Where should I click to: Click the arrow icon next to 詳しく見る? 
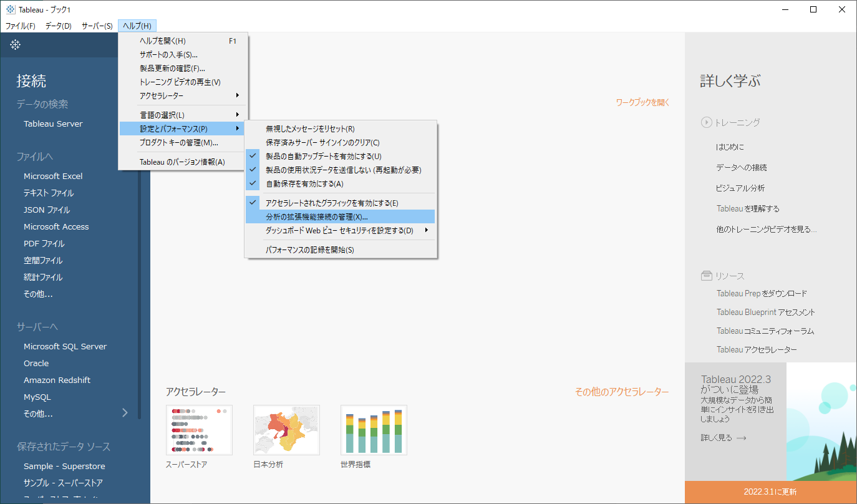coord(741,438)
